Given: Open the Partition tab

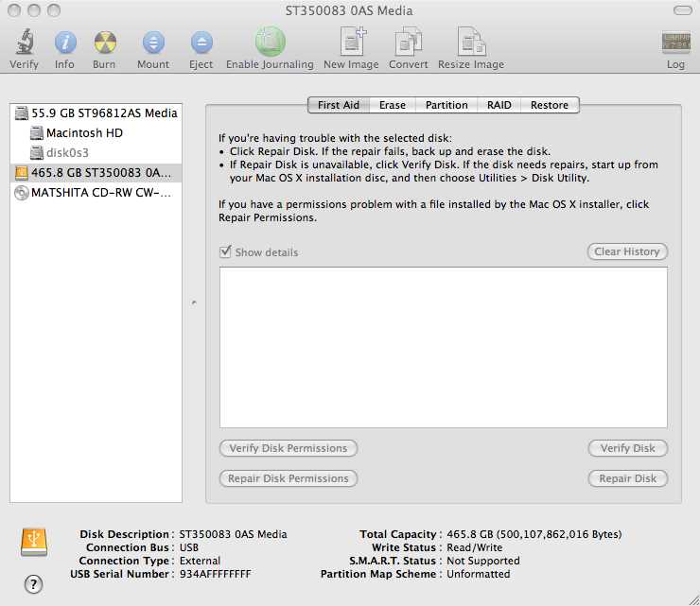Looking at the screenshot, I should click(x=446, y=105).
